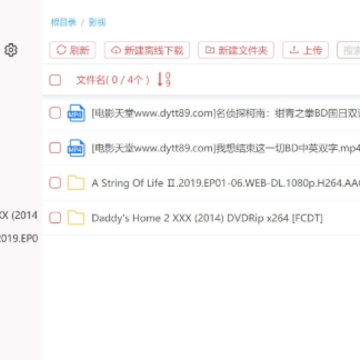Screen dimensions: 360x360
Task: Open 新建离线下载 offline download dialog
Action: (147, 50)
